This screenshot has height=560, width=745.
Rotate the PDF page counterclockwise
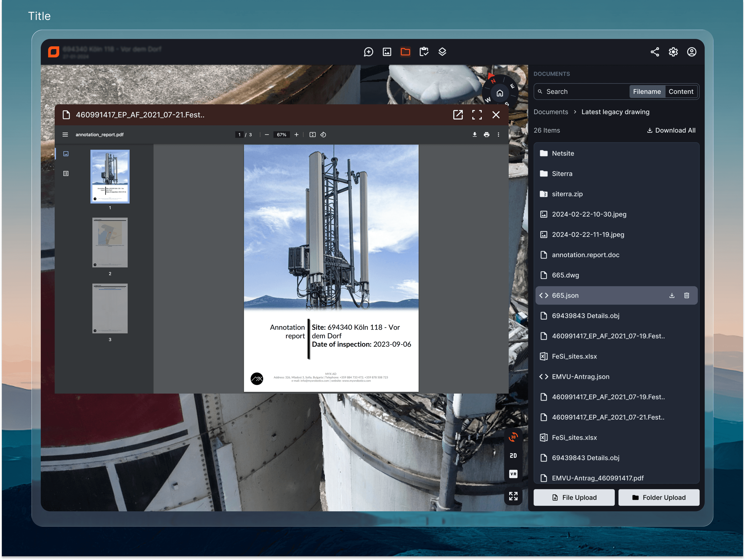click(323, 134)
